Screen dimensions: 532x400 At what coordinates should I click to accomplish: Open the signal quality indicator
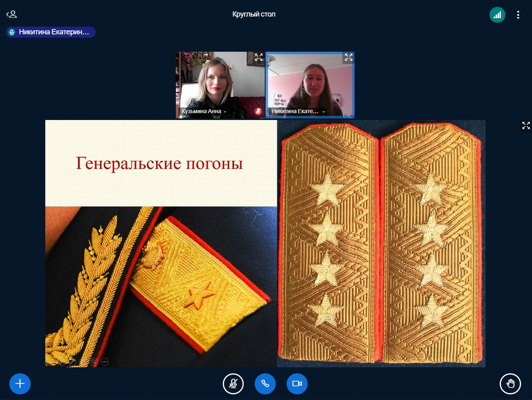[497, 15]
